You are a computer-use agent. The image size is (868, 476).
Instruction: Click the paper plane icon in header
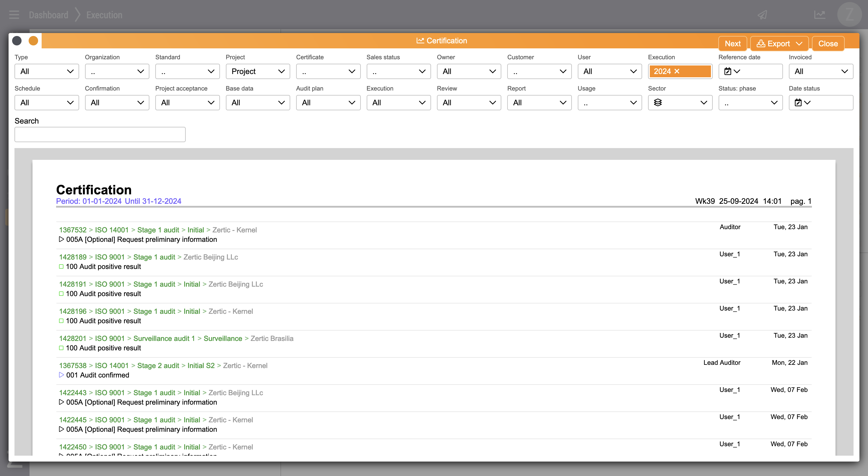[762, 15]
